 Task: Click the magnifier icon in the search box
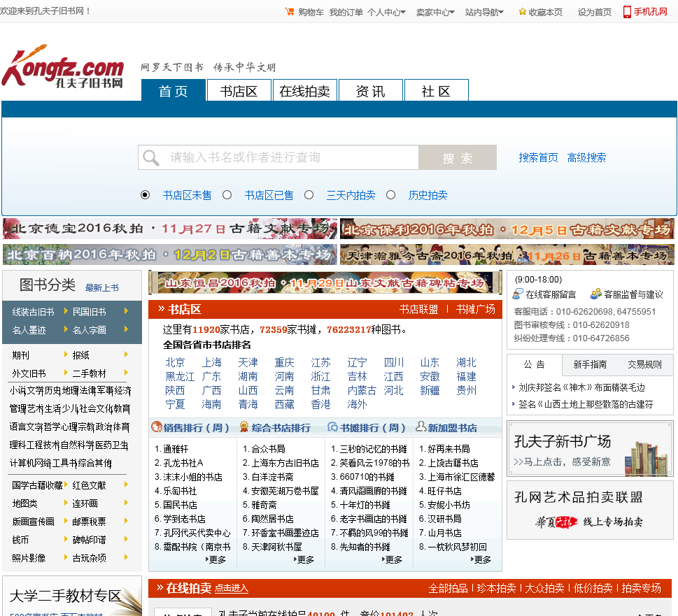coord(150,158)
